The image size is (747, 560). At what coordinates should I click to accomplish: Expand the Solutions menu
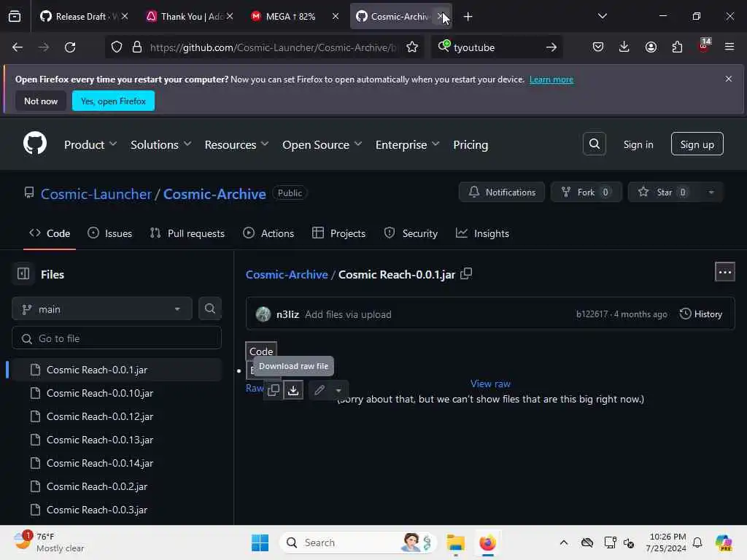[x=161, y=144]
